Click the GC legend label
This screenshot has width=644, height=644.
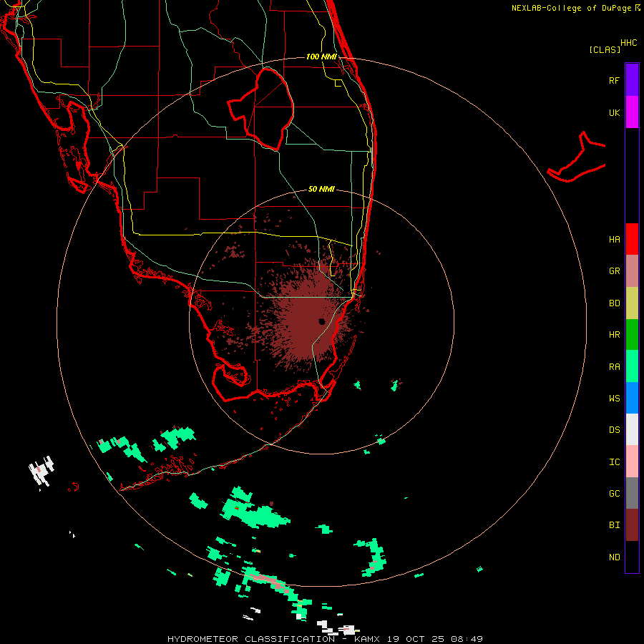(x=614, y=494)
